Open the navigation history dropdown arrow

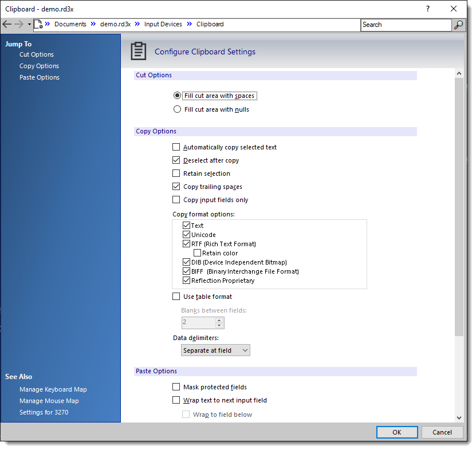29,24
